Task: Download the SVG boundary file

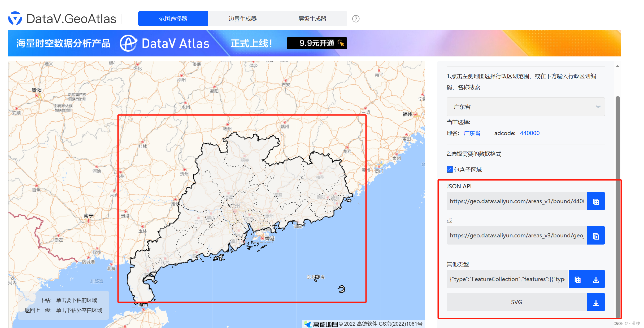Action: click(x=596, y=302)
